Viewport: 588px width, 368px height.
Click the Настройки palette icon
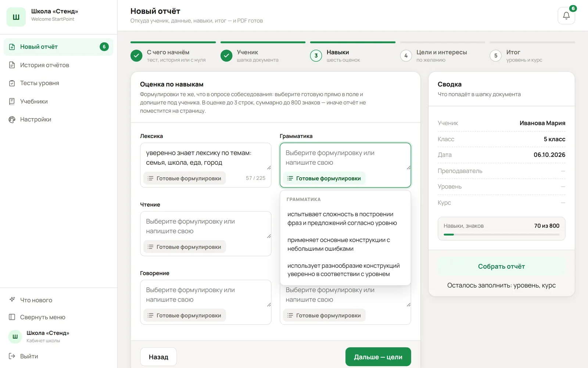tap(12, 119)
